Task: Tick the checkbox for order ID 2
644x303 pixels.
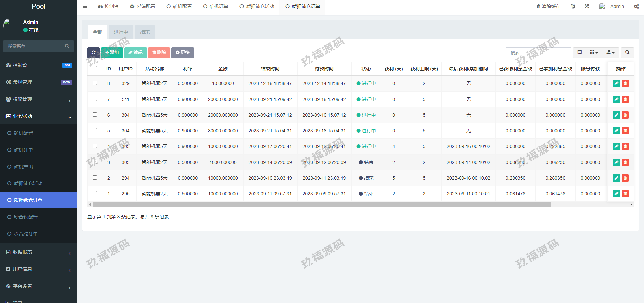Action: [95, 178]
